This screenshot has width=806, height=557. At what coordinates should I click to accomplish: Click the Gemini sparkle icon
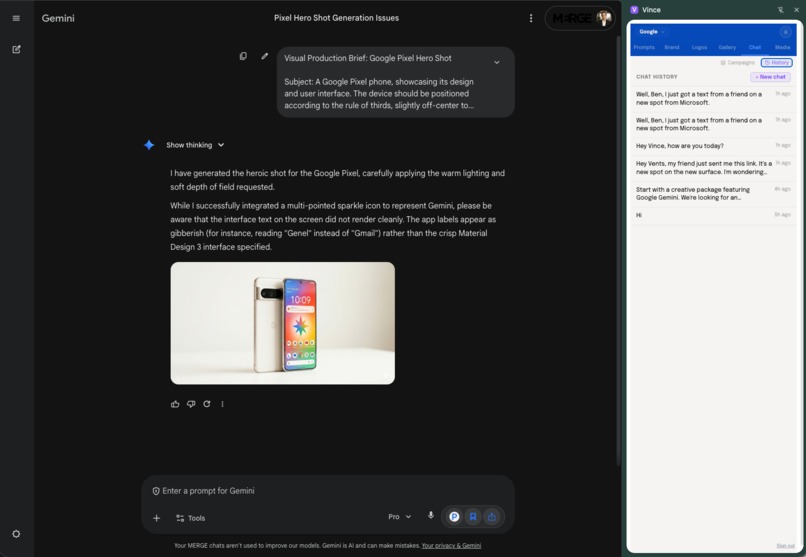(x=149, y=145)
